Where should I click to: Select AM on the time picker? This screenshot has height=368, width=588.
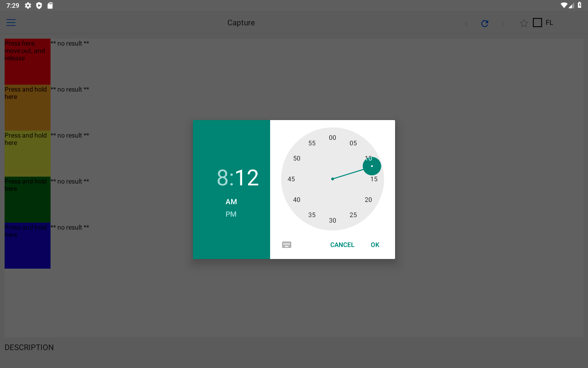pyautogui.click(x=231, y=201)
